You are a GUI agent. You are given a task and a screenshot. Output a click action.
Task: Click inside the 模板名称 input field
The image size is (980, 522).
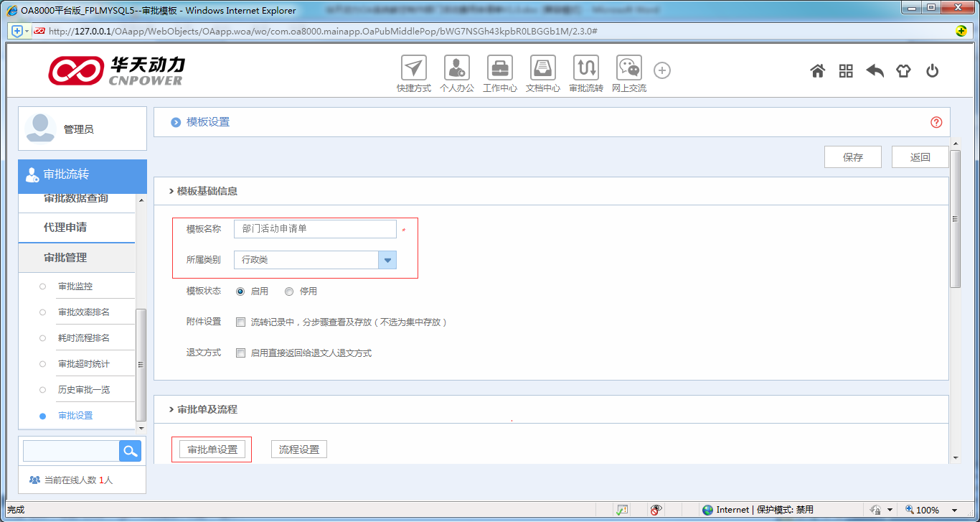(314, 228)
